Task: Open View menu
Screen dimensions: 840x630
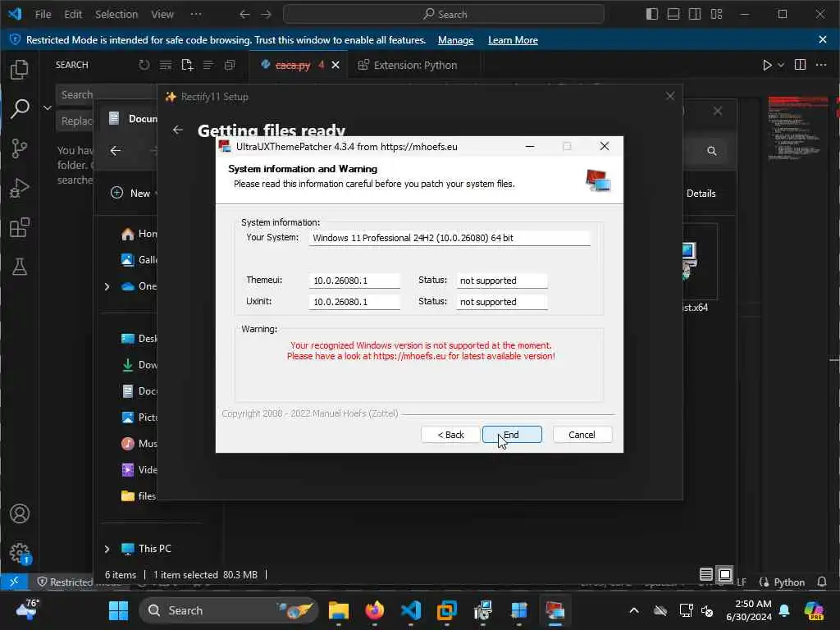Action: (162, 14)
